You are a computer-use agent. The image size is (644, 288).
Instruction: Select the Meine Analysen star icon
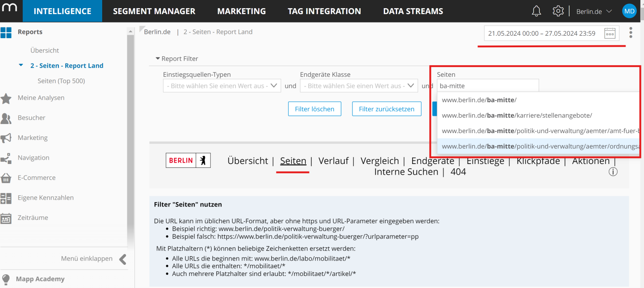6,97
